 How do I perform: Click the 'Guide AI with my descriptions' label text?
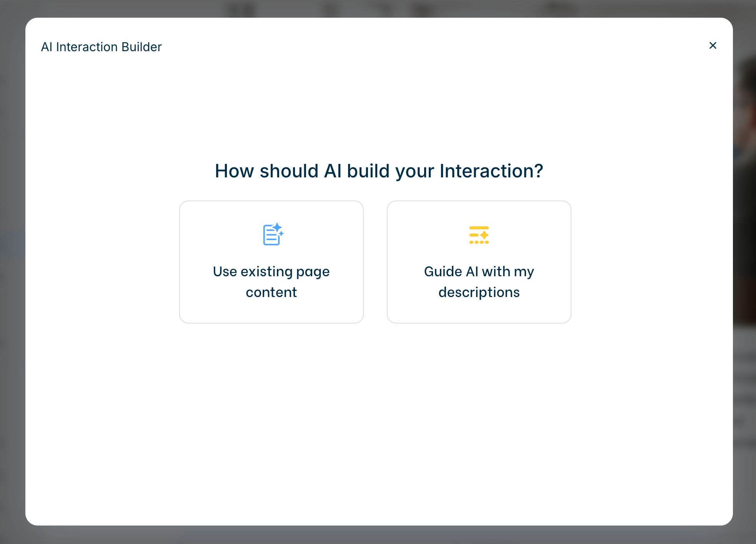tap(479, 272)
